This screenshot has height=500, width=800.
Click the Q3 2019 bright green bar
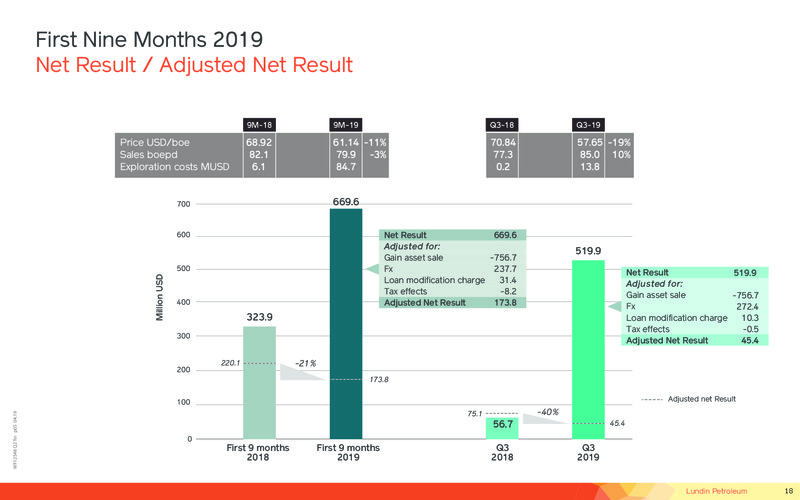(588, 349)
